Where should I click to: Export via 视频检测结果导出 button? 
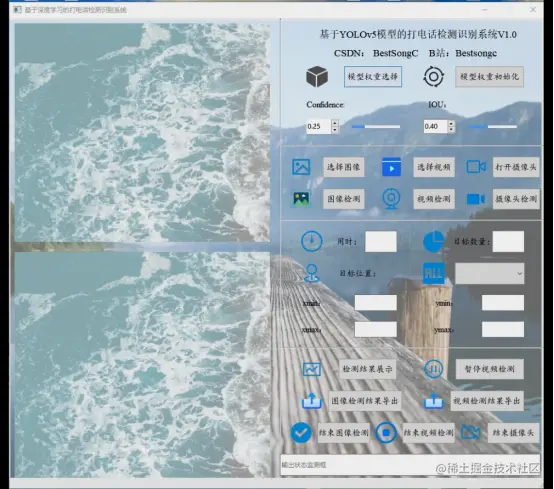pos(487,401)
